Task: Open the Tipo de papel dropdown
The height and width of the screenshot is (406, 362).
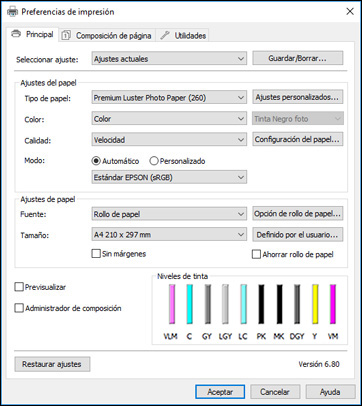Action: tap(169, 98)
